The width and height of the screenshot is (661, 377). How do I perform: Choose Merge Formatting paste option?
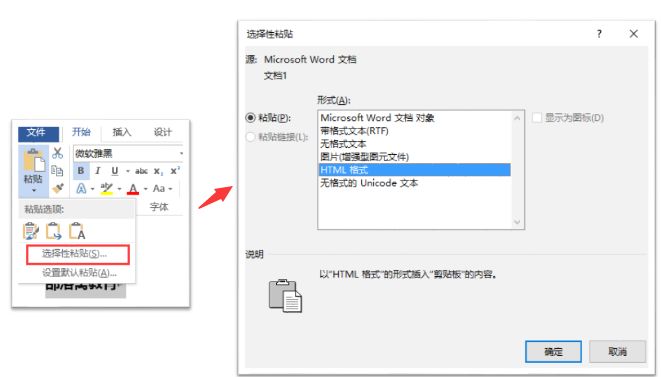54,231
